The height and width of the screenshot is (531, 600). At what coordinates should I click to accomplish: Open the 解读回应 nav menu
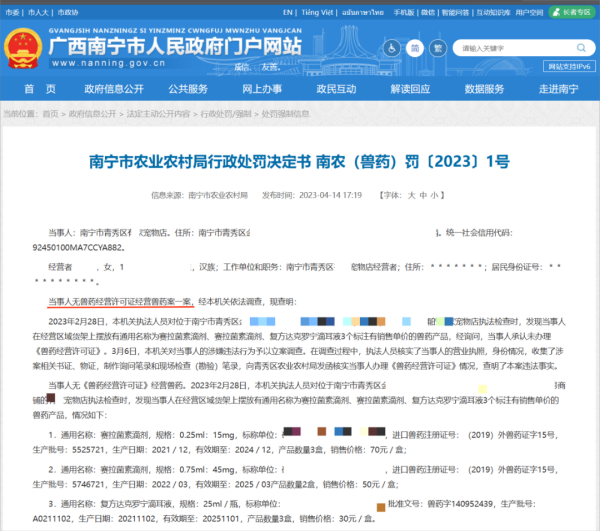pos(410,89)
